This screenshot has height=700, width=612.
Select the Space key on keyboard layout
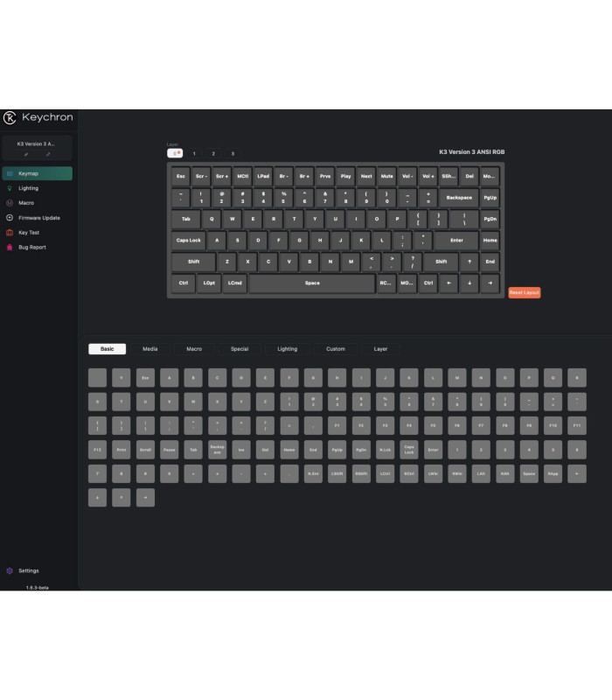311,283
